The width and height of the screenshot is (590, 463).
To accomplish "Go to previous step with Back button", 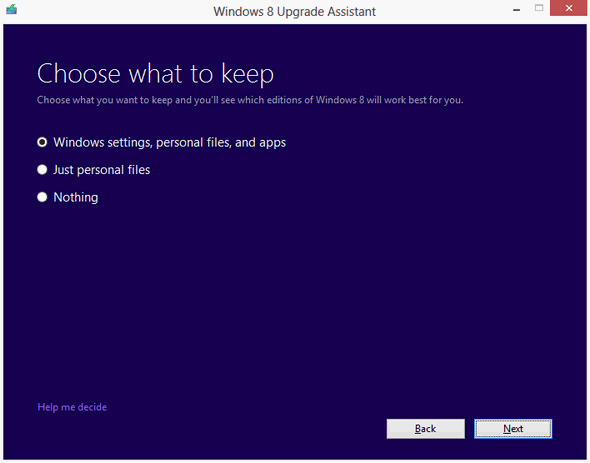I will pos(426,429).
